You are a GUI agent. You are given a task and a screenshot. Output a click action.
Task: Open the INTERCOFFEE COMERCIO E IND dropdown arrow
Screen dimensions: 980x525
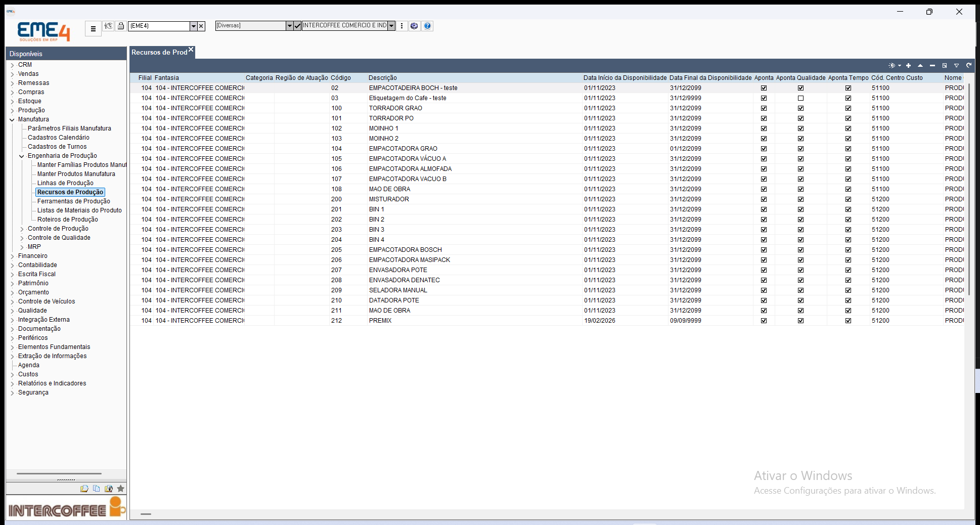coord(391,26)
